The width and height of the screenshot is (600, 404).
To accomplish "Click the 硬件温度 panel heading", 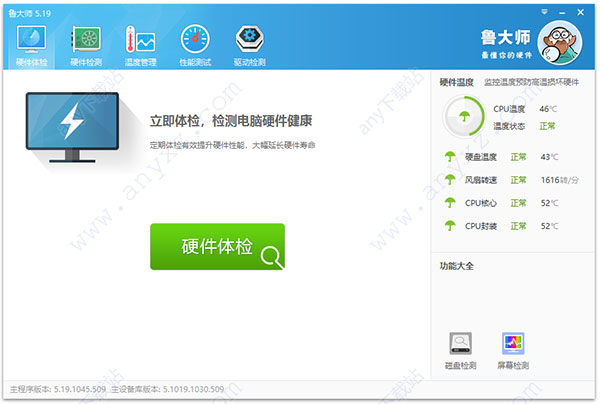I will (x=457, y=83).
